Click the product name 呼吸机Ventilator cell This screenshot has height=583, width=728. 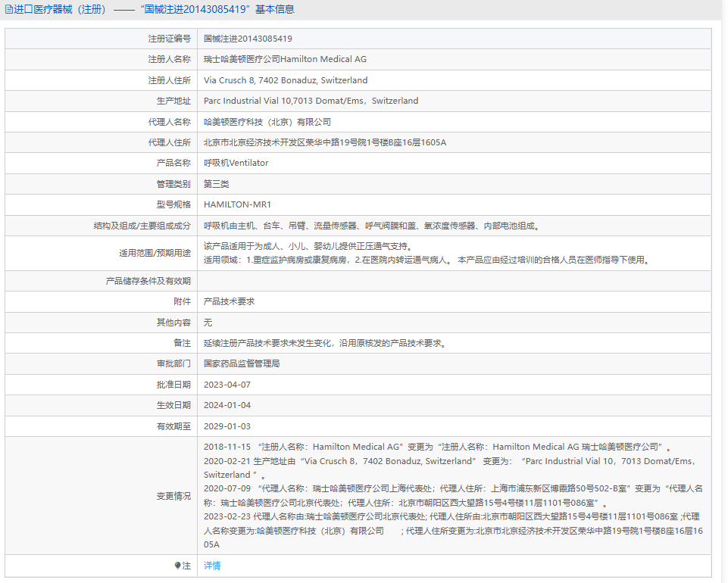pyautogui.click(x=236, y=163)
